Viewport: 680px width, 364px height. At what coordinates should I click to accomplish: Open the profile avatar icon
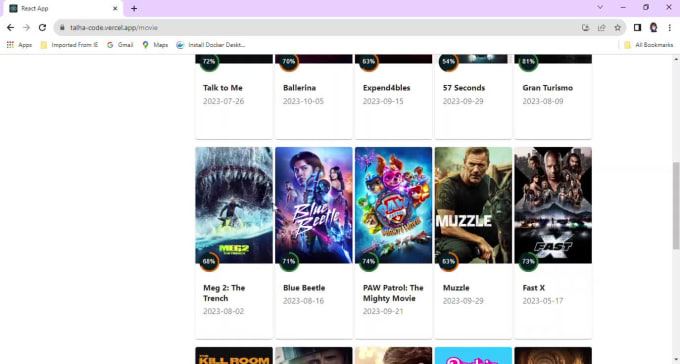coord(654,28)
